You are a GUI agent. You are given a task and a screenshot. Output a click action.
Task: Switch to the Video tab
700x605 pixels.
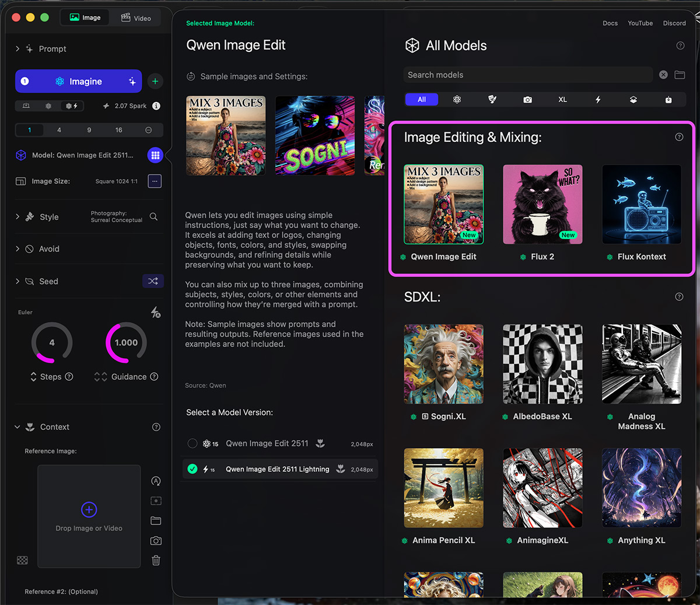(x=136, y=18)
